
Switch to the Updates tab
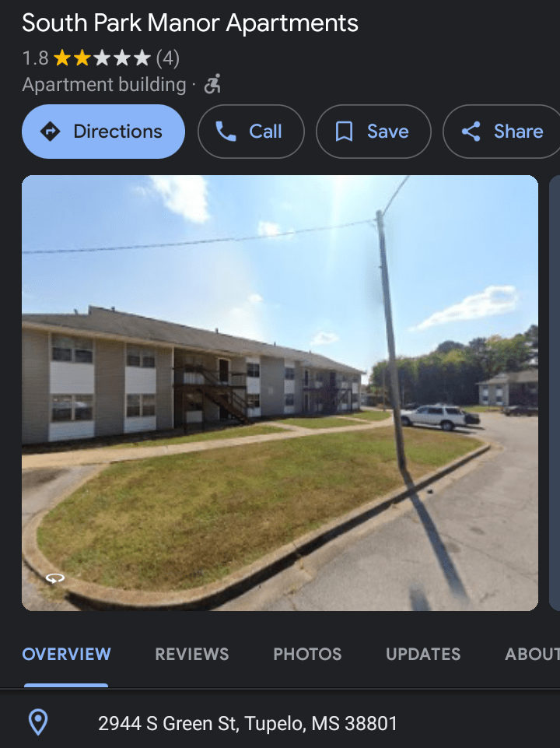(x=423, y=654)
